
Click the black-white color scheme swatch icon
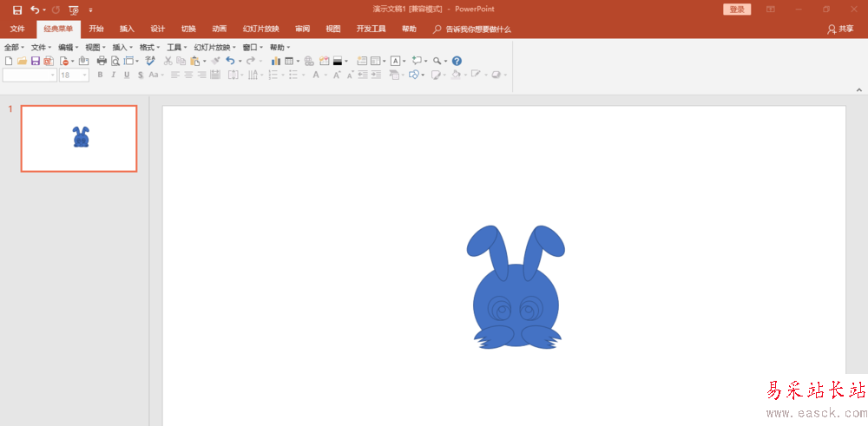(x=338, y=61)
